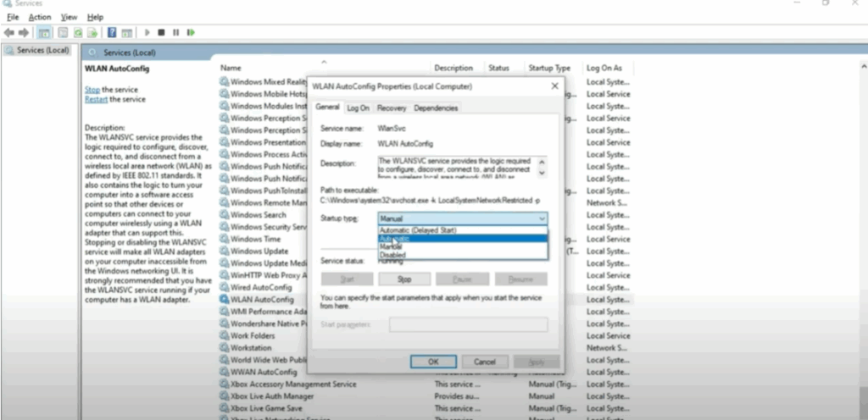Open the Properties toolbar icon
The image size is (868, 420).
click(x=63, y=33)
